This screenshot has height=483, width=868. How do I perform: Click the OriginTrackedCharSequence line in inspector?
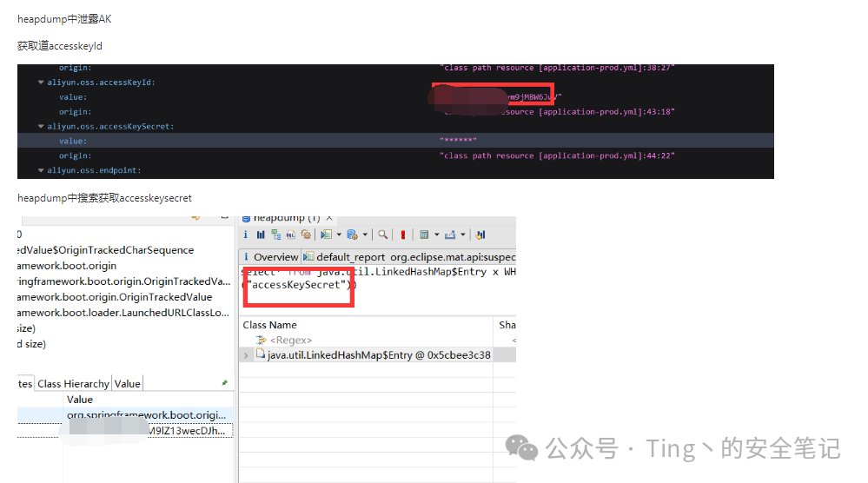click(106, 250)
